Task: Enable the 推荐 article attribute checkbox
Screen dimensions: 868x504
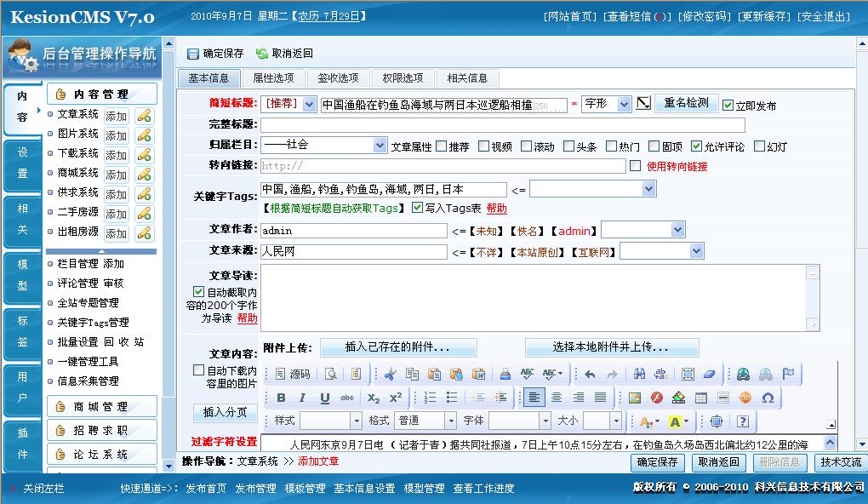Action: (441, 146)
